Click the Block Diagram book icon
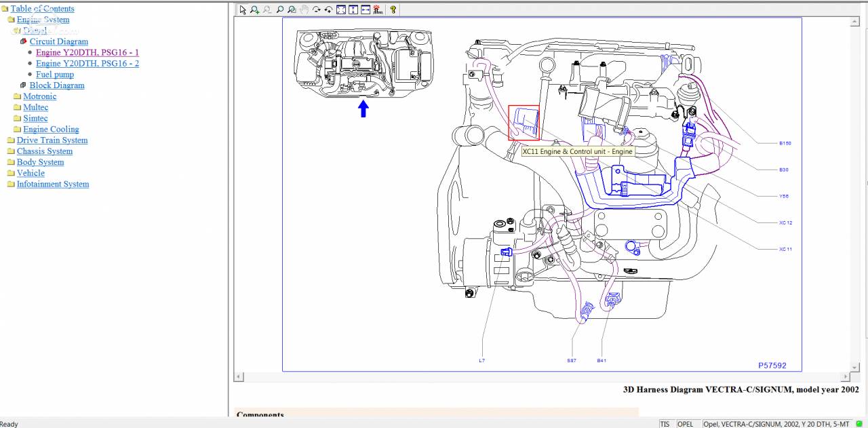Viewport: 868px width, 428px height. 24,85
